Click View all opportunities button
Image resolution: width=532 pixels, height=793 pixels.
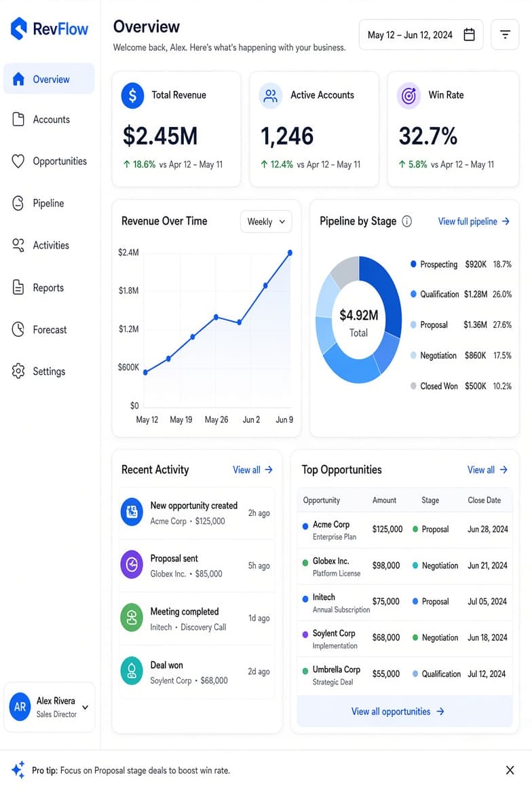(x=404, y=711)
